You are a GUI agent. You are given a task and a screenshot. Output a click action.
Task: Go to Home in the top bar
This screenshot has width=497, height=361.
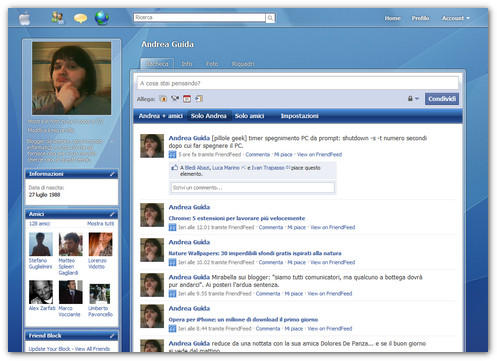393,18
